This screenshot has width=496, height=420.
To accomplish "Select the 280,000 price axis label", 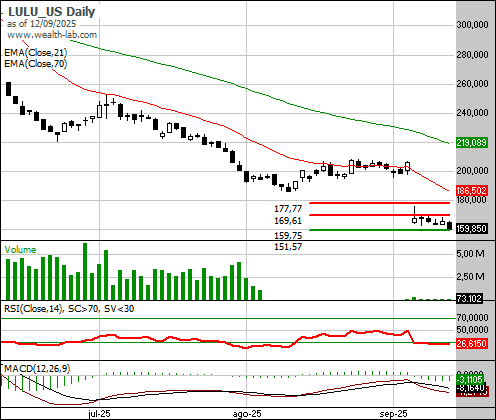I will pos(472,54).
